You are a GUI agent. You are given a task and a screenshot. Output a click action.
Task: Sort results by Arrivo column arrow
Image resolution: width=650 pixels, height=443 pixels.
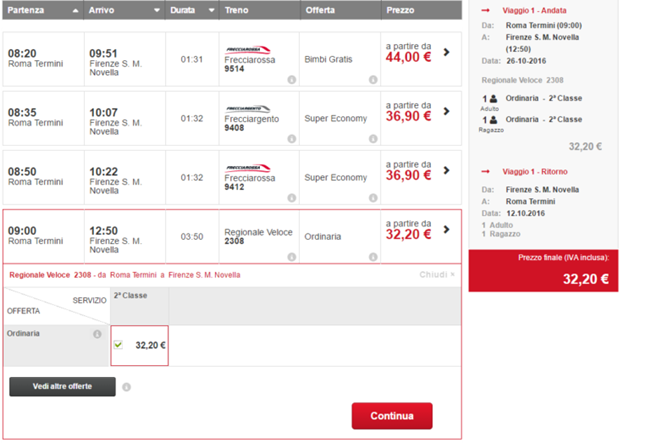[x=156, y=10]
